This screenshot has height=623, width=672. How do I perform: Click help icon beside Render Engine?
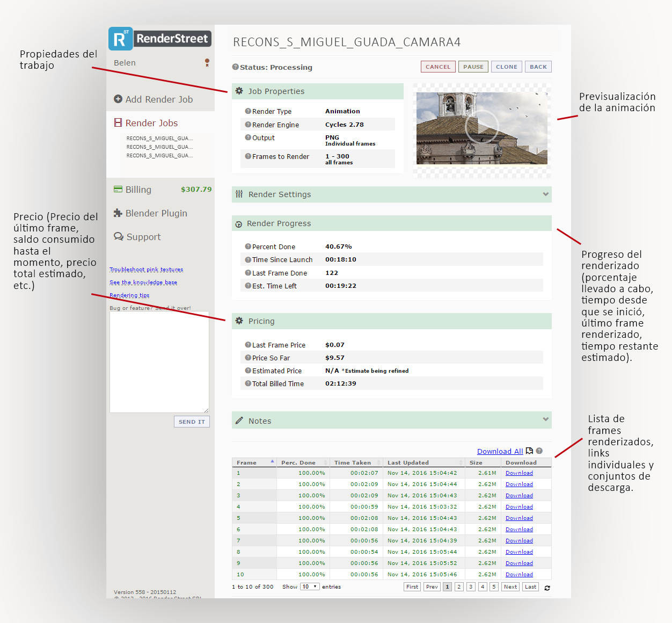(248, 125)
